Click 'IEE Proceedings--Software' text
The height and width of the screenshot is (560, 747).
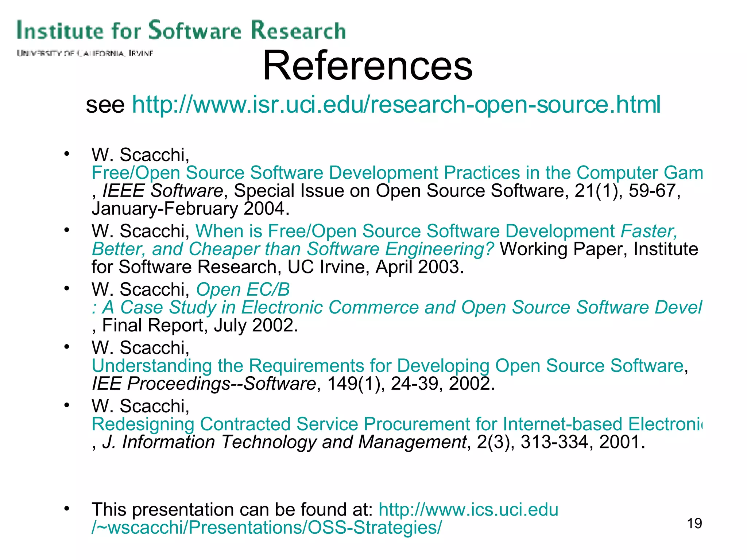coord(204,384)
